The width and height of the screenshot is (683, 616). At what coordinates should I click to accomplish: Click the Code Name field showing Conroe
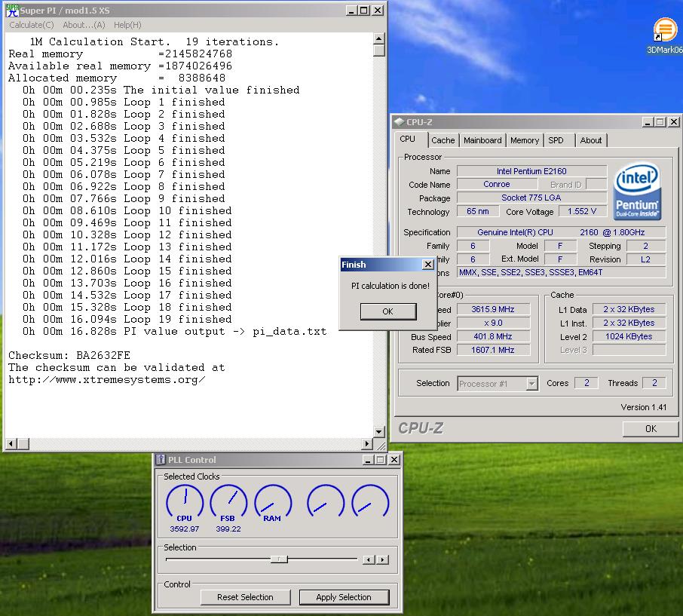(497, 184)
